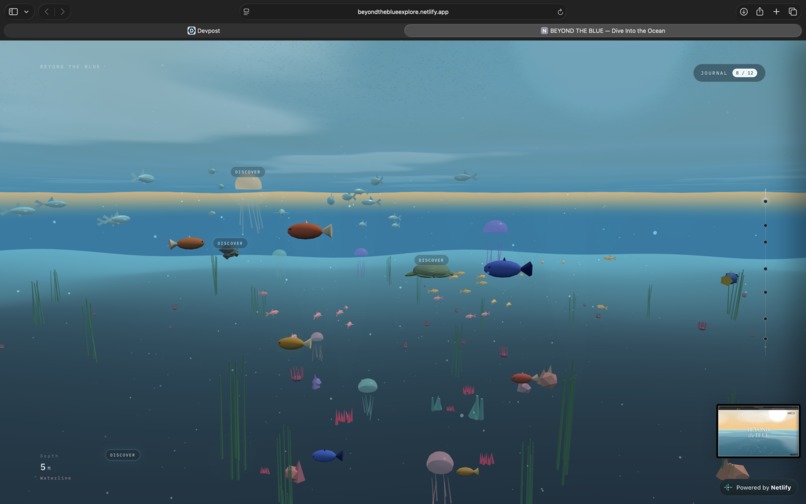Add a new tab with plus icon
Viewport: 806px width, 504px height.
pyautogui.click(x=776, y=11)
